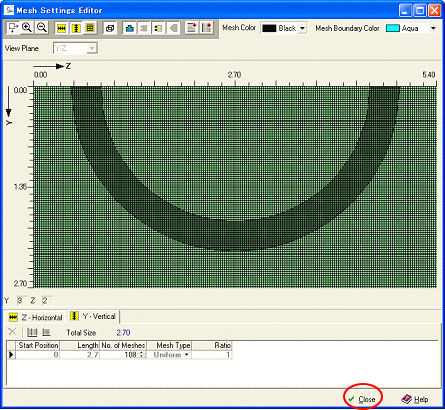The width and height of the screenshot is (445, 410).
Task: Click the No. of Meshes stepper arrows
Action: 142,355
